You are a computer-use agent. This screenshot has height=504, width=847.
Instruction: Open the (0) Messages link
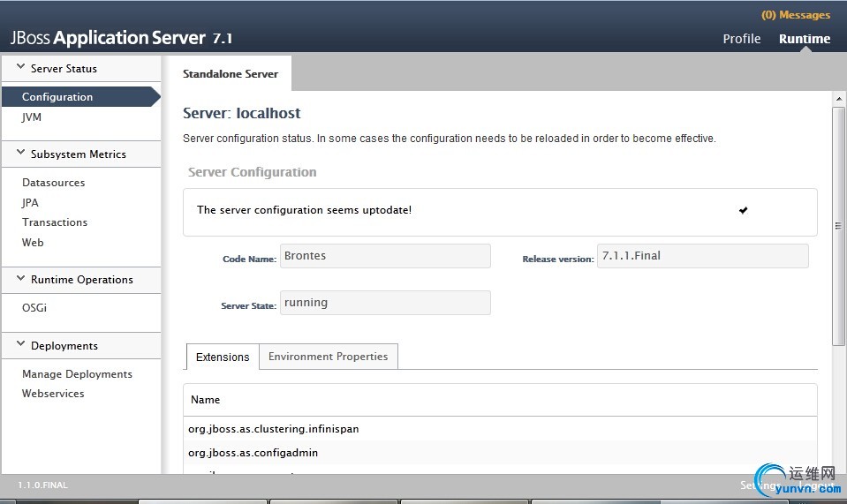pos(796,15)
